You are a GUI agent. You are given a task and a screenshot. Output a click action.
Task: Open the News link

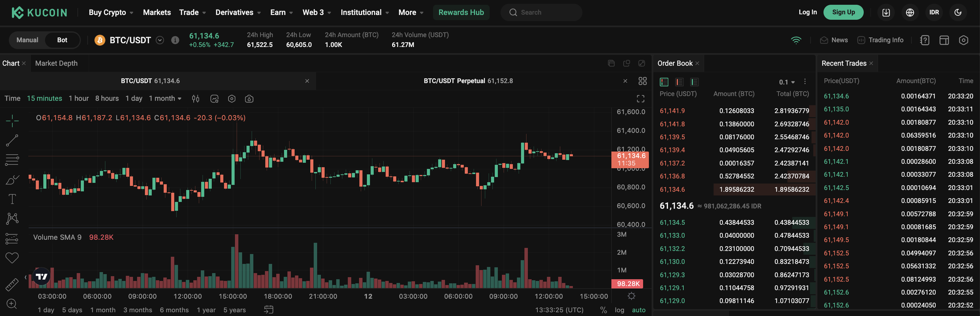pyautogui.click(x=834, y=40)
